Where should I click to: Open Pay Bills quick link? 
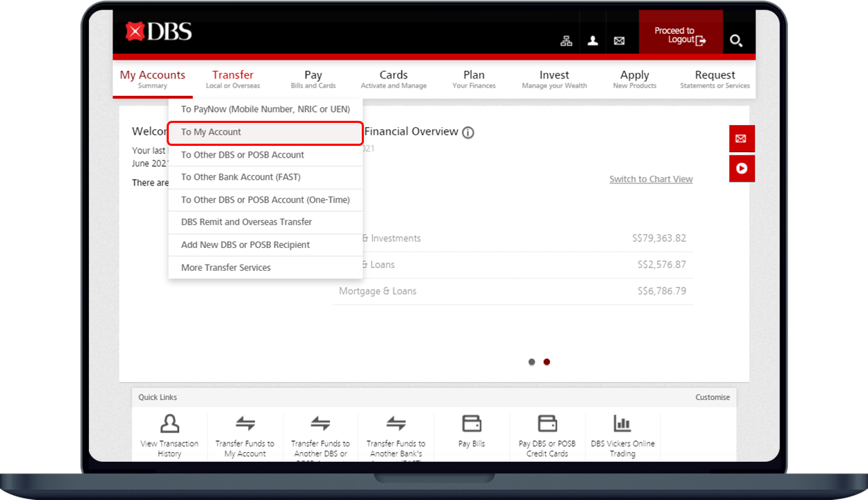tap(471, 431)
